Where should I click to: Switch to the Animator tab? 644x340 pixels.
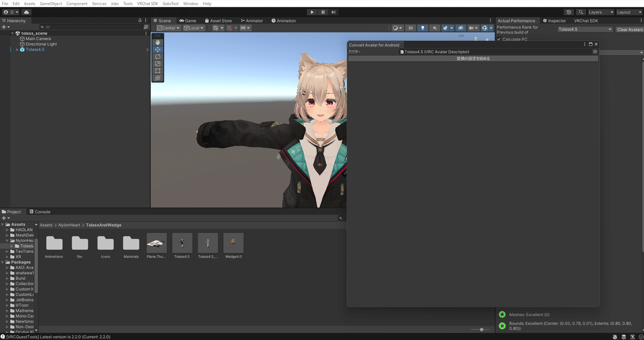pos(251,20)
